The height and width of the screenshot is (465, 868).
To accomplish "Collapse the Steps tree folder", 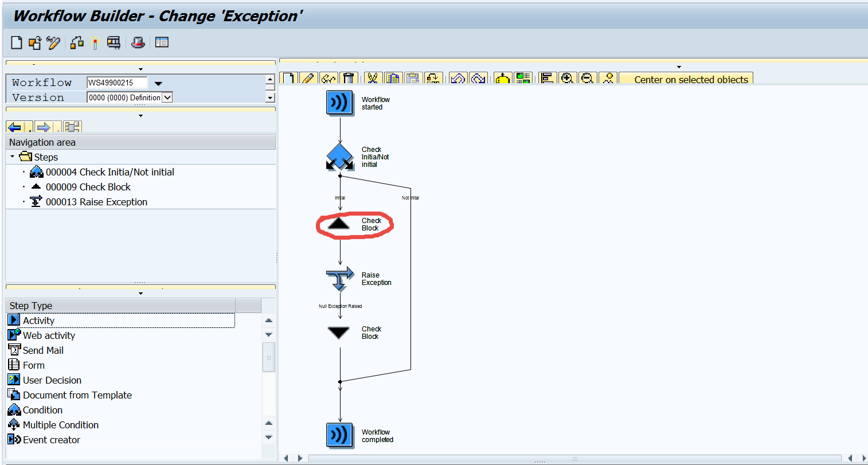I will click(x=13, y=157).
